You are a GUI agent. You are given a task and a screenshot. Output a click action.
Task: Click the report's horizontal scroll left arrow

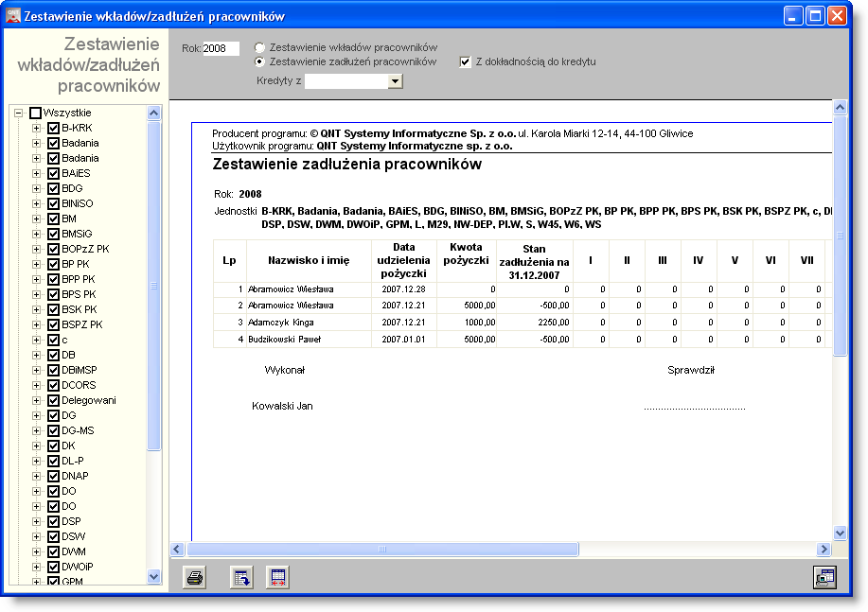pos(177,549)
